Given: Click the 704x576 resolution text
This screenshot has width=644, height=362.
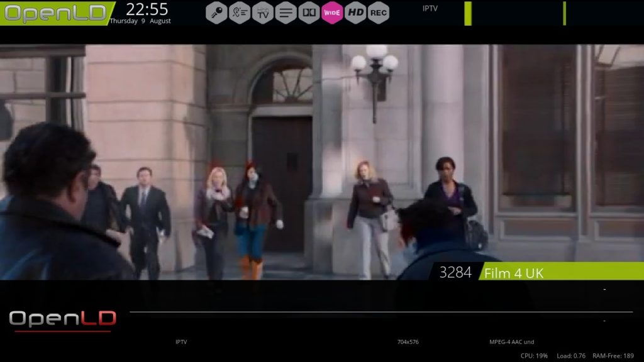Looking at the screenshot, I should tap(408, 343).
